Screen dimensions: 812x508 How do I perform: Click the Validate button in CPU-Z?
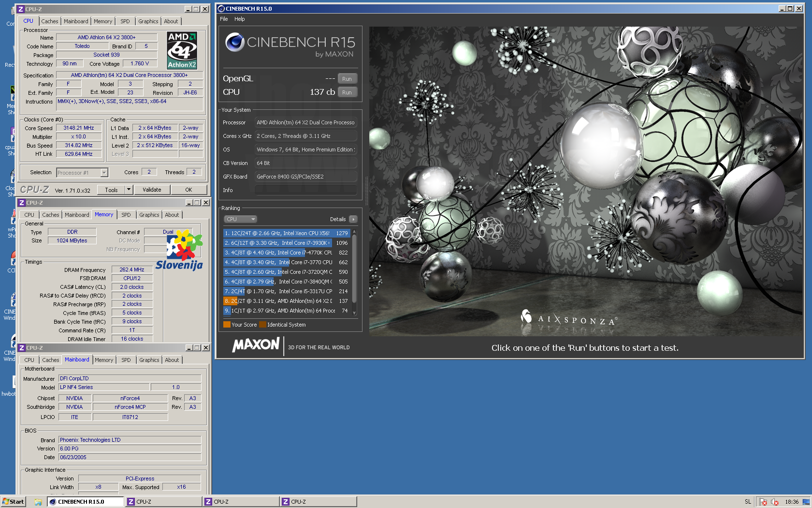[152, 190]
